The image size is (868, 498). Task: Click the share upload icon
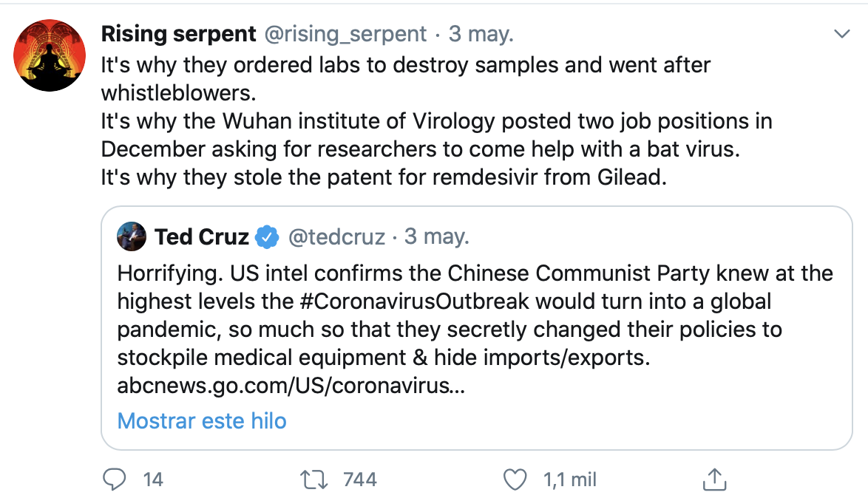(713, 480)
